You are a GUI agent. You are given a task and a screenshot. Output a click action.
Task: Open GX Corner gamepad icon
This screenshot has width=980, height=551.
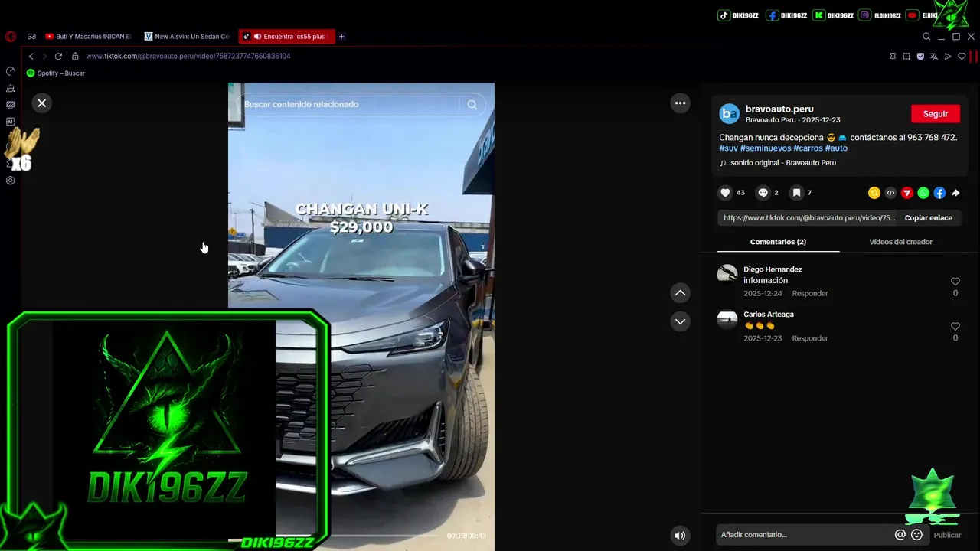tap(31, 36)
